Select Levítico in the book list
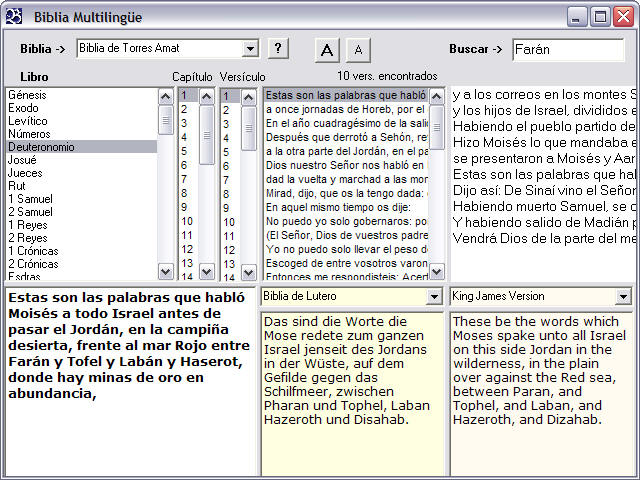 pos(82,121)
